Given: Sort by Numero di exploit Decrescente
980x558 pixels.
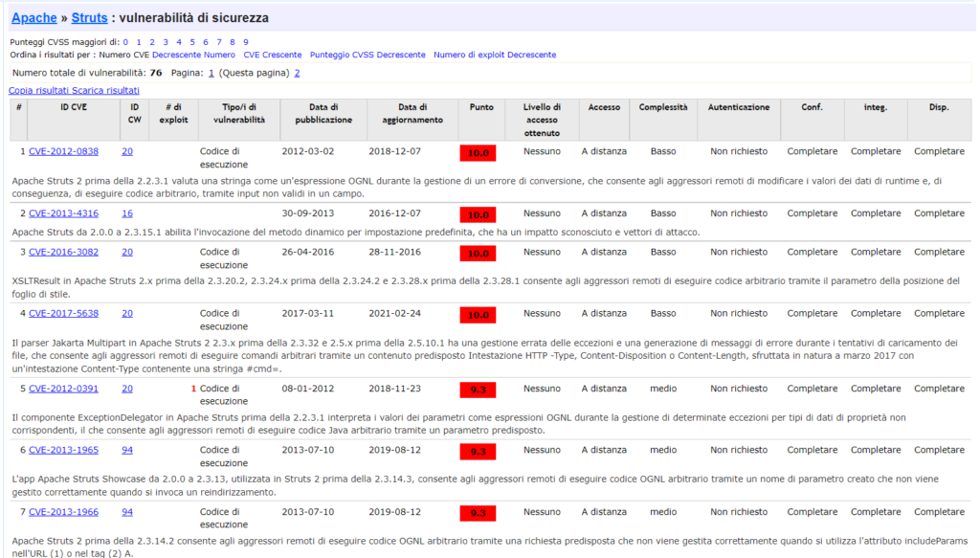Looking at the screenshot, I should coord(494,55).
